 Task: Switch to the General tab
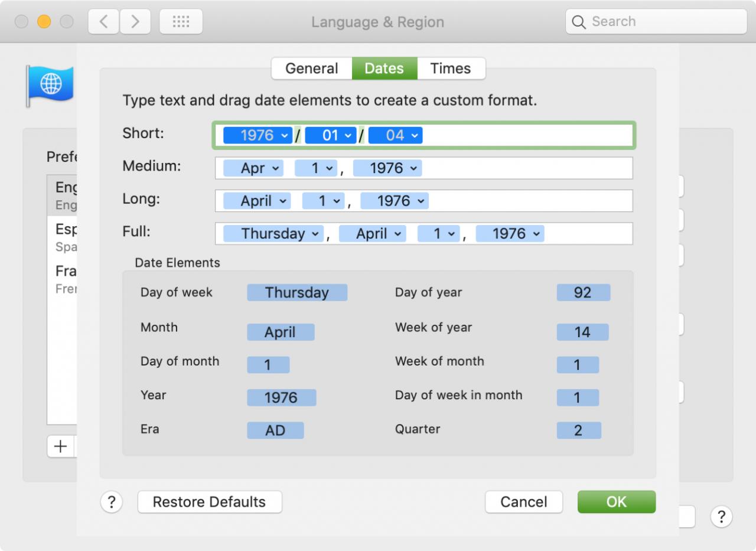[312, 69]
